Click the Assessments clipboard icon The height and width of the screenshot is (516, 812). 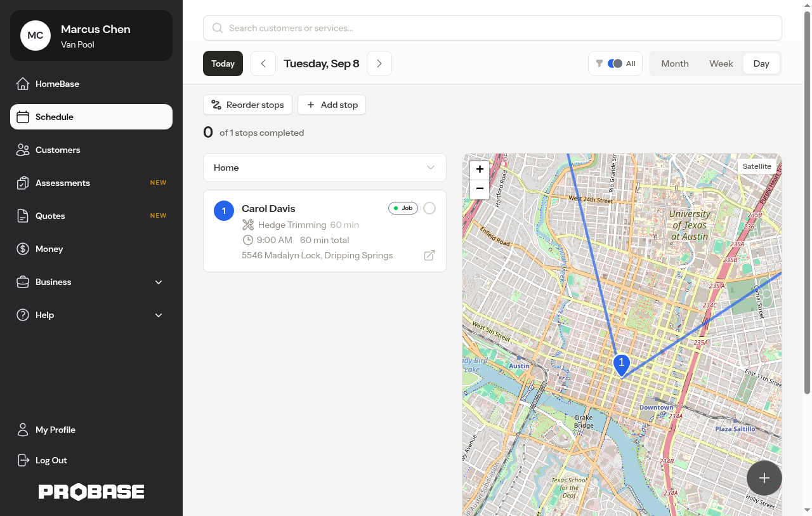click(23, 183)
